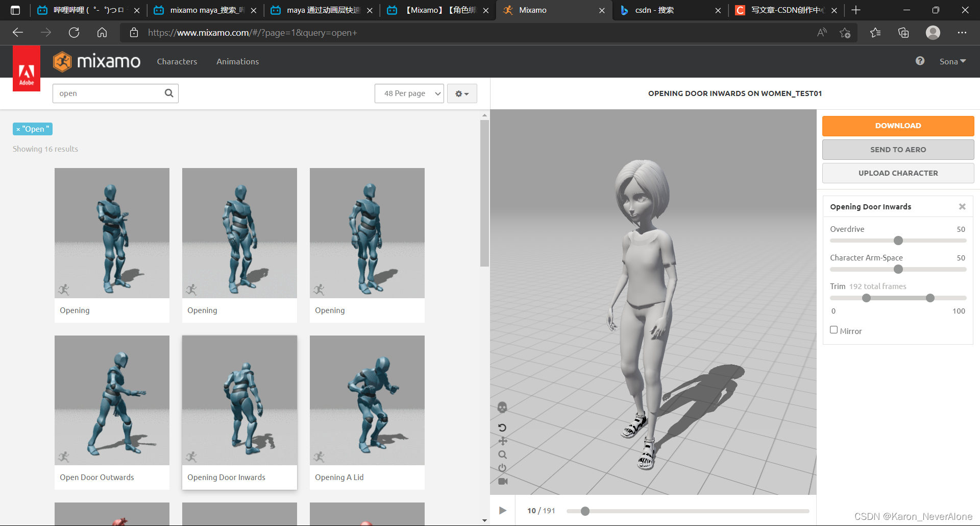Open the collections icon

click(x=903, y=33)
